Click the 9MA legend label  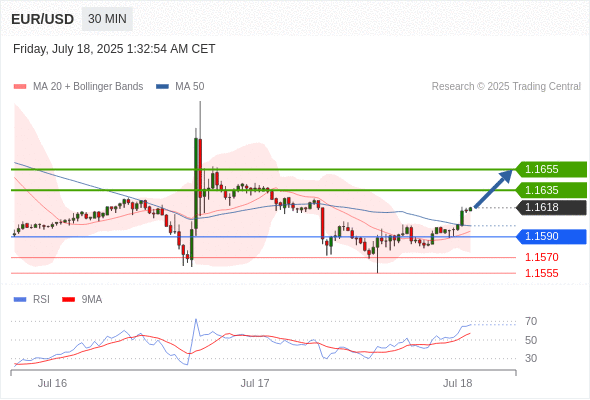coord(92,300)
